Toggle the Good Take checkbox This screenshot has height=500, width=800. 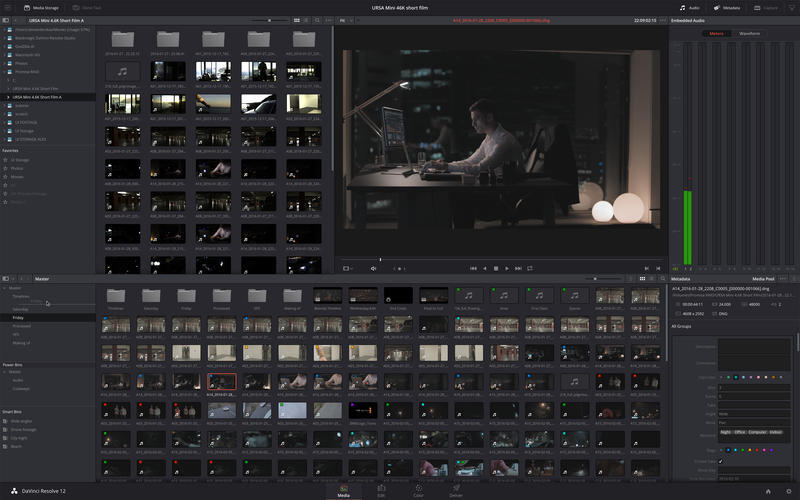(721, 461)
